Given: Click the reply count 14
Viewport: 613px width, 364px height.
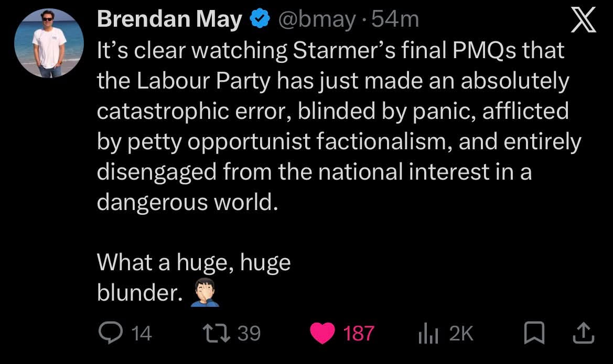Looking at the screenshot, I should click(141, 334).
